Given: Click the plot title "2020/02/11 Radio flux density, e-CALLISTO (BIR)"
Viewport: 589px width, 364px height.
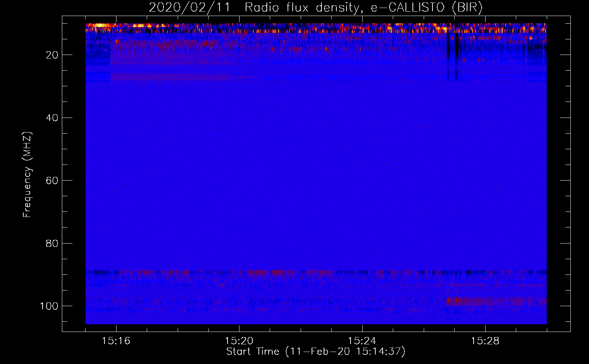Looking at the screenshot, I should point(316,7).
